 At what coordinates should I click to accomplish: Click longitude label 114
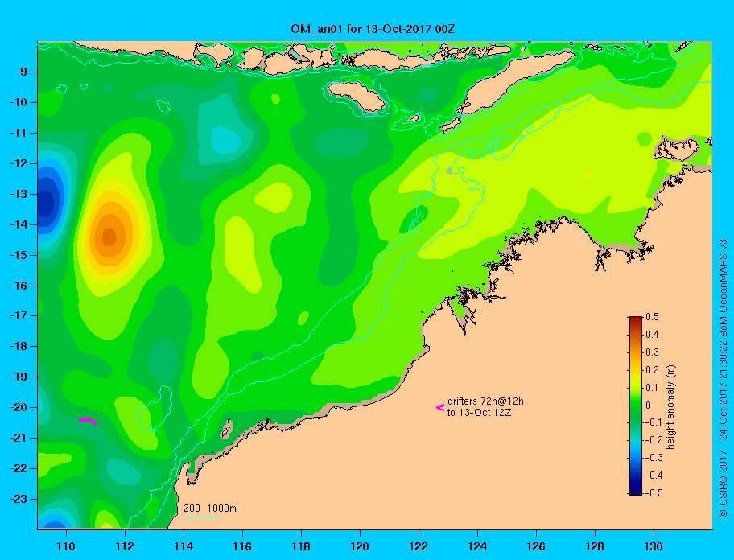coord(183,546)
